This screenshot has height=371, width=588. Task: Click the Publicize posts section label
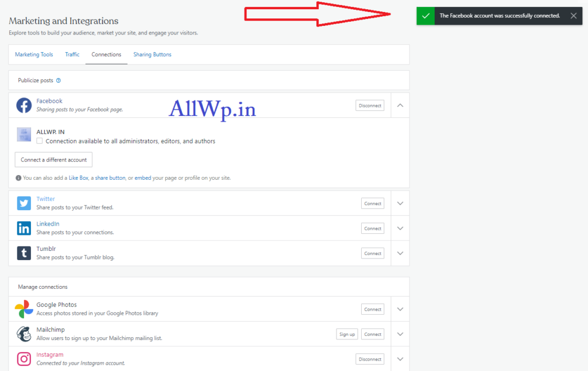(x=36, y=80)
